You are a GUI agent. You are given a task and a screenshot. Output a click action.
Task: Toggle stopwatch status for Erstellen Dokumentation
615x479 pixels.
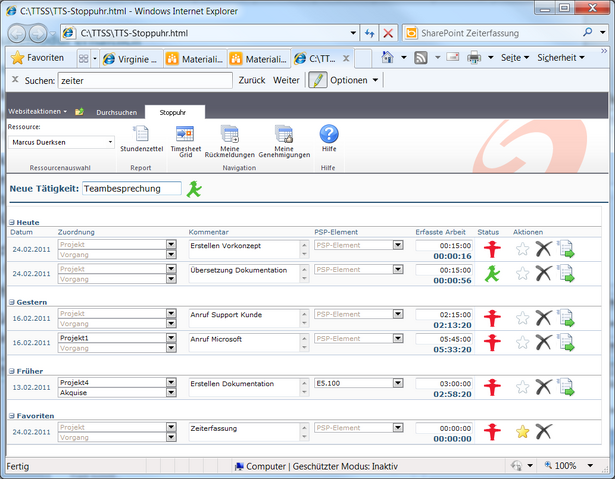click(x=492, y=387)
